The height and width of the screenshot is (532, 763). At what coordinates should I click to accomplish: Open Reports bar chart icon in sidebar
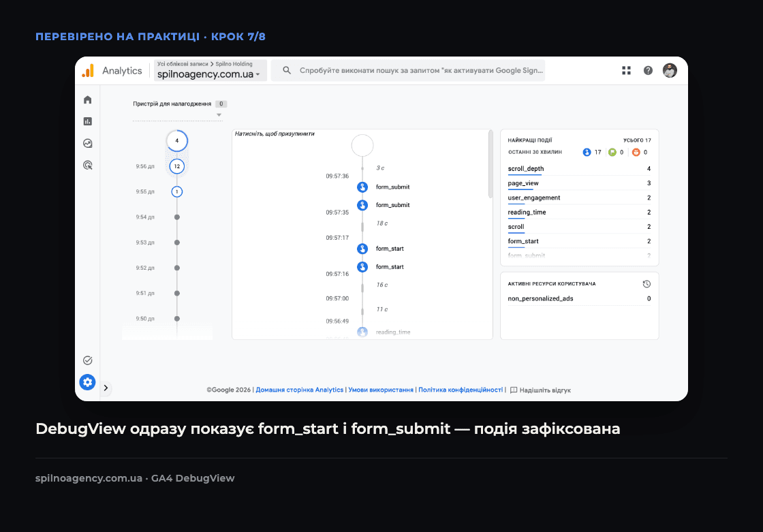click(88, 121)
